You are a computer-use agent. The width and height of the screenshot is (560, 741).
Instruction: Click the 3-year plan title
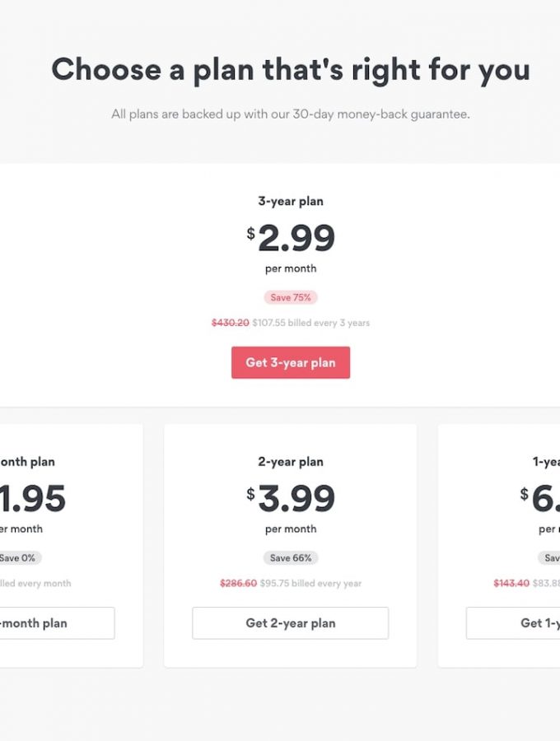(x=291, y=201)
